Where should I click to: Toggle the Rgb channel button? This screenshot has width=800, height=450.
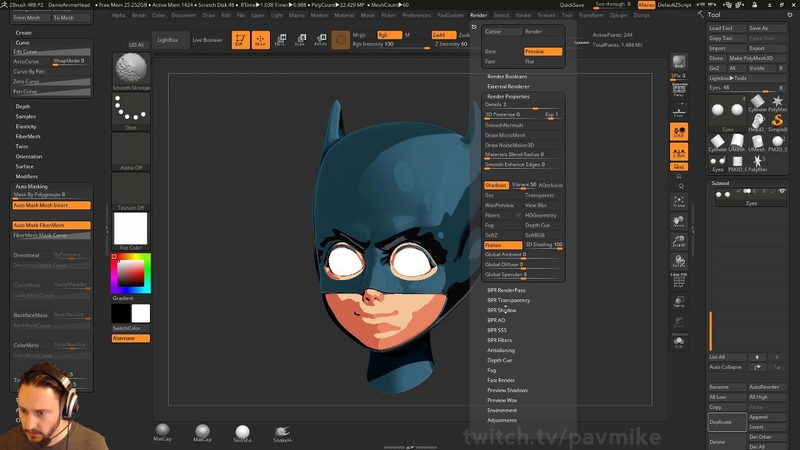pyautogui.click(x=389, y=35)
